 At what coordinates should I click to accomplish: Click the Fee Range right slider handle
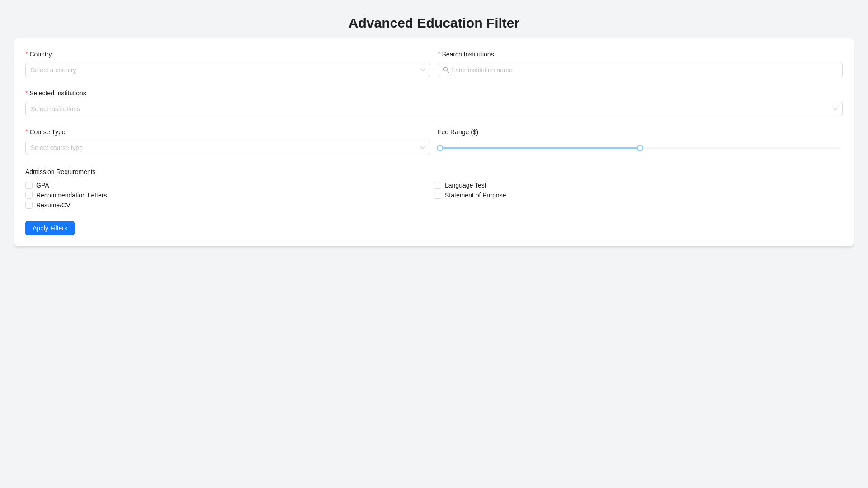640,148
